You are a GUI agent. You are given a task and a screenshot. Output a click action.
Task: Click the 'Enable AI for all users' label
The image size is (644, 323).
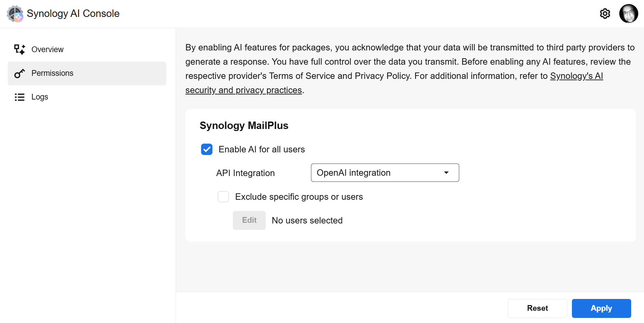click(262, 149)
